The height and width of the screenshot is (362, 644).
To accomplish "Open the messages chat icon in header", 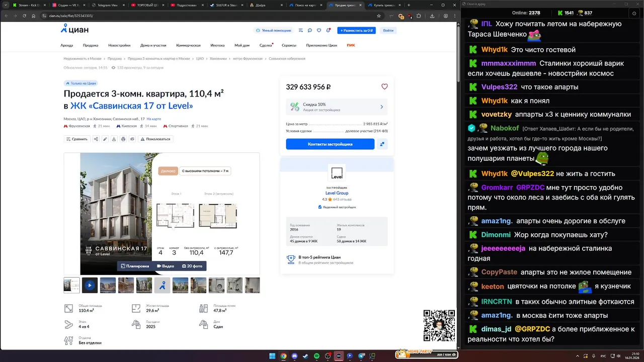I will (x=310, y=30).
